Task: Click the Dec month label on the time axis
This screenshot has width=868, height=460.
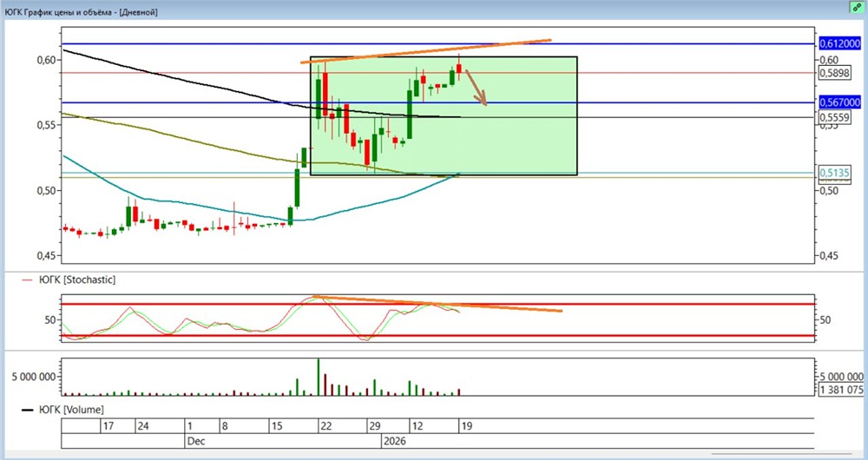Action: pyautogui.click(x=196, y=441)
